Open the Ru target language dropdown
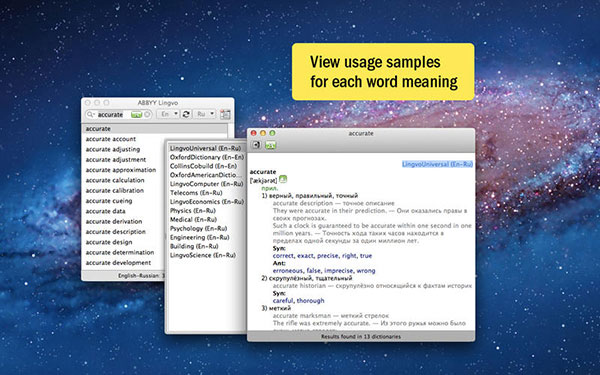 (204, 114)
